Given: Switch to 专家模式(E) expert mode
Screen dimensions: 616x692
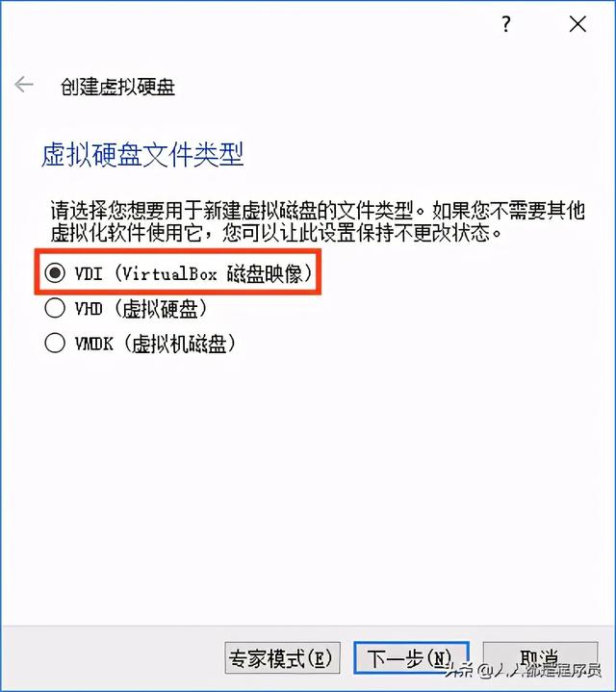Looking at the screenshot, I should tap(282, 657).
